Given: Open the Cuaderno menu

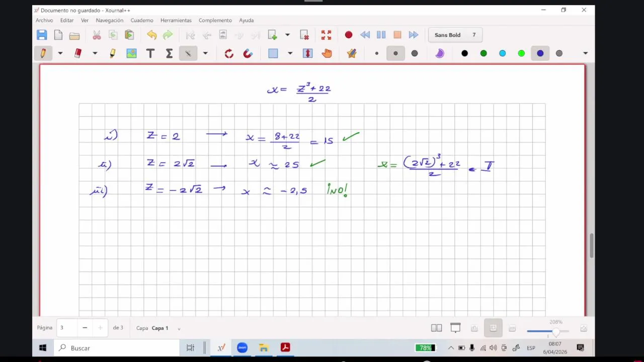Looking at the screenshot, I should click(x=142, y=20).
